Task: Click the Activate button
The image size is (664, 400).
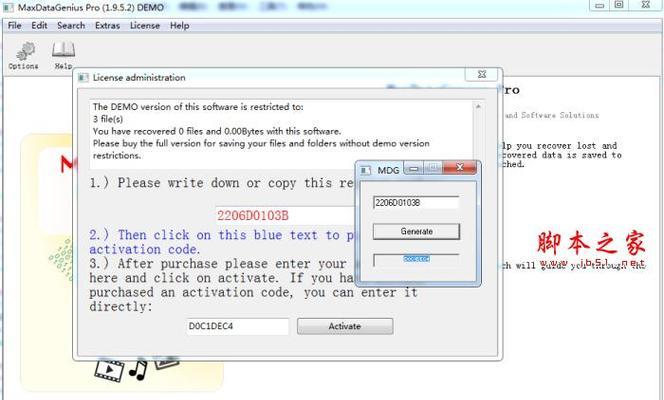Action: tap(345, 326)
